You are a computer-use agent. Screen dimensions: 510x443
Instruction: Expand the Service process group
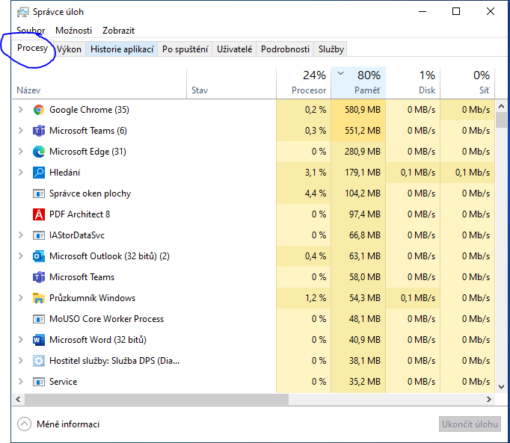(x=21, y=382)
